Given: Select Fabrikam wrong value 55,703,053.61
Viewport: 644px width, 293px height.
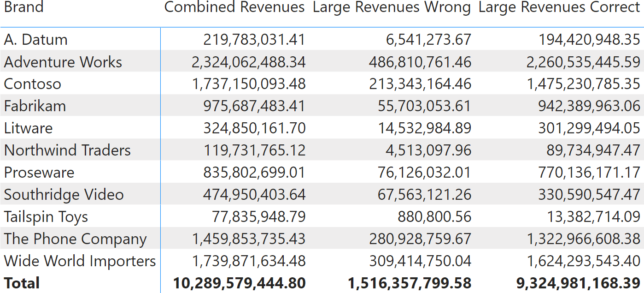Looking at the screenshot, I should click(x=425, y=106).
